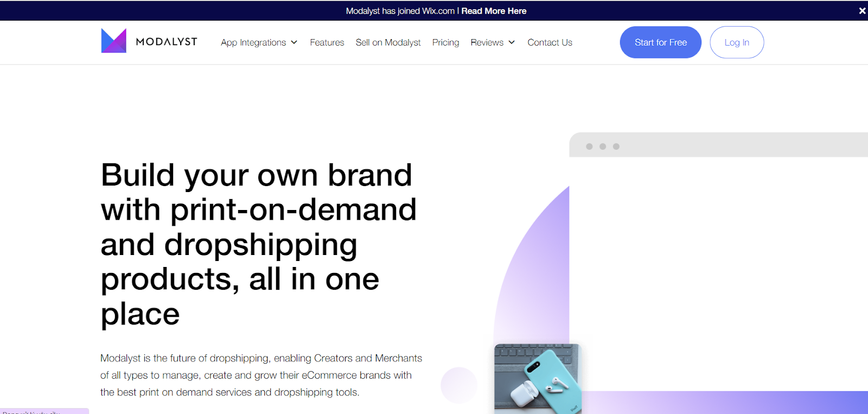Click the Modalyst logo icon
The height and width of the screenshot is (414, 868).
tap(113, 41)
